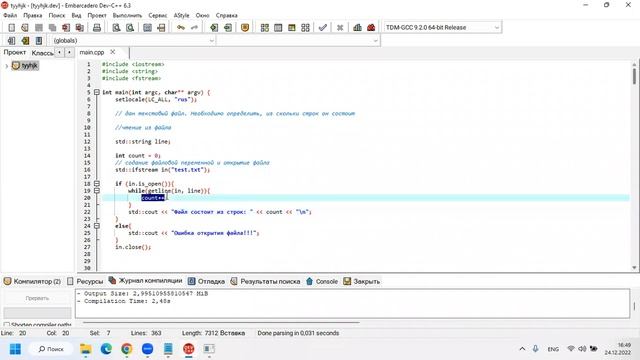Screen dimensions: 640x360
Task: Open Replace using the second magnifier icon
Action: [x=130, y=28]
